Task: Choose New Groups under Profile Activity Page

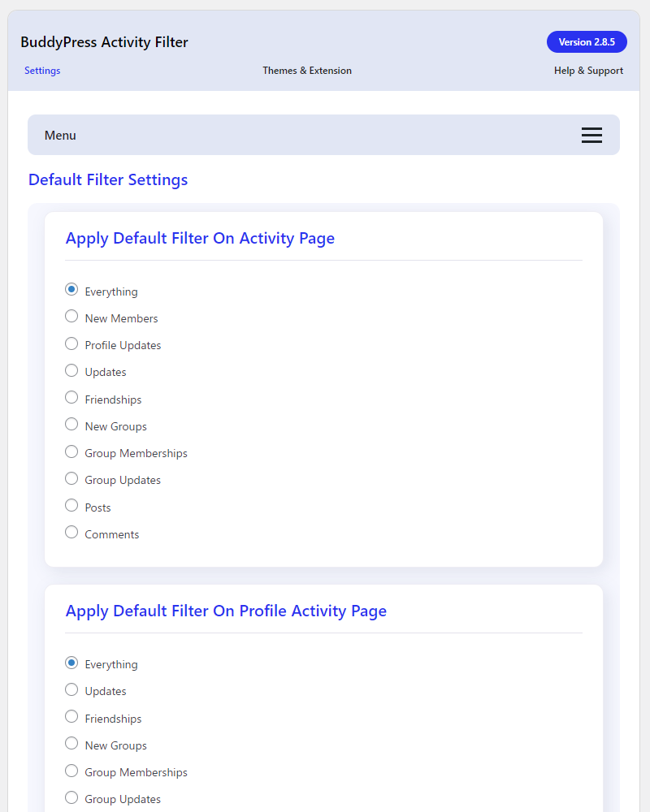Action: (71, 744)
